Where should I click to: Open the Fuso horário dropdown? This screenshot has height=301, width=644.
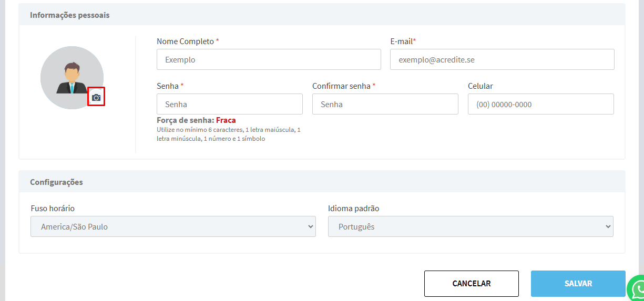point(173,227)
